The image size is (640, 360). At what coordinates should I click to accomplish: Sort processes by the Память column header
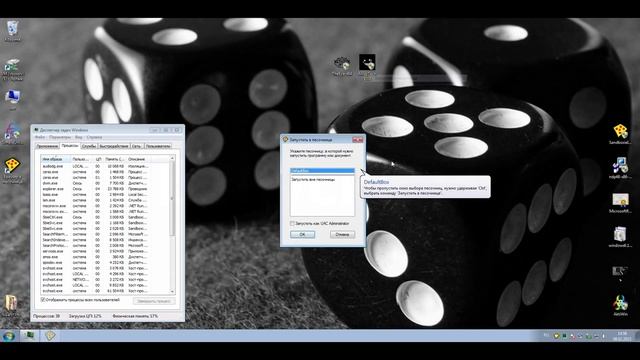pos(114,159)
